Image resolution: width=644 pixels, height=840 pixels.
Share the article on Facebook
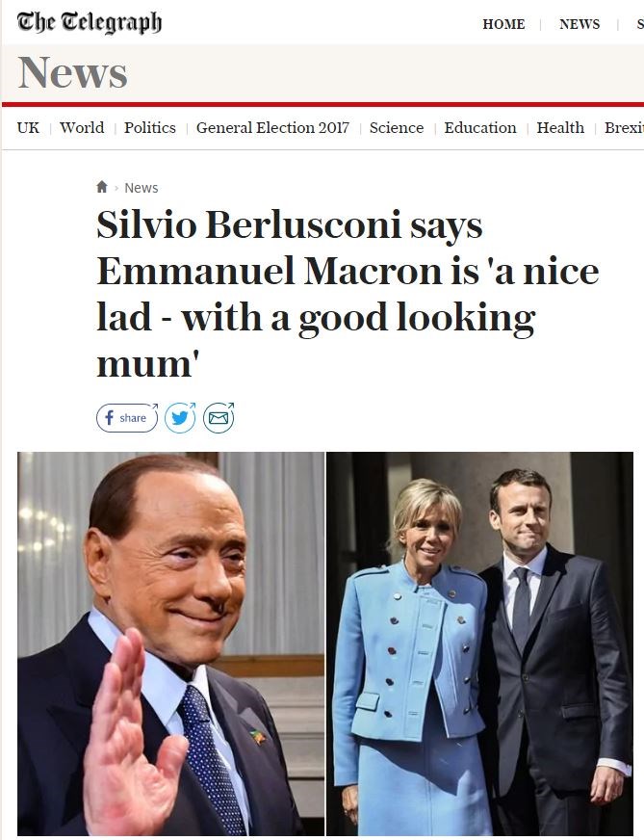pyautogui.click(x=127, y=417)
